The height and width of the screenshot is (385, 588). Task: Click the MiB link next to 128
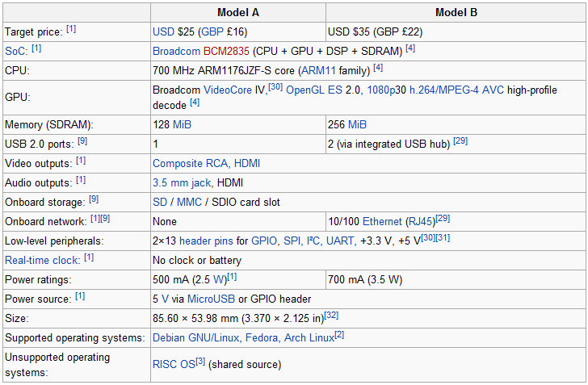coord(182,124)
